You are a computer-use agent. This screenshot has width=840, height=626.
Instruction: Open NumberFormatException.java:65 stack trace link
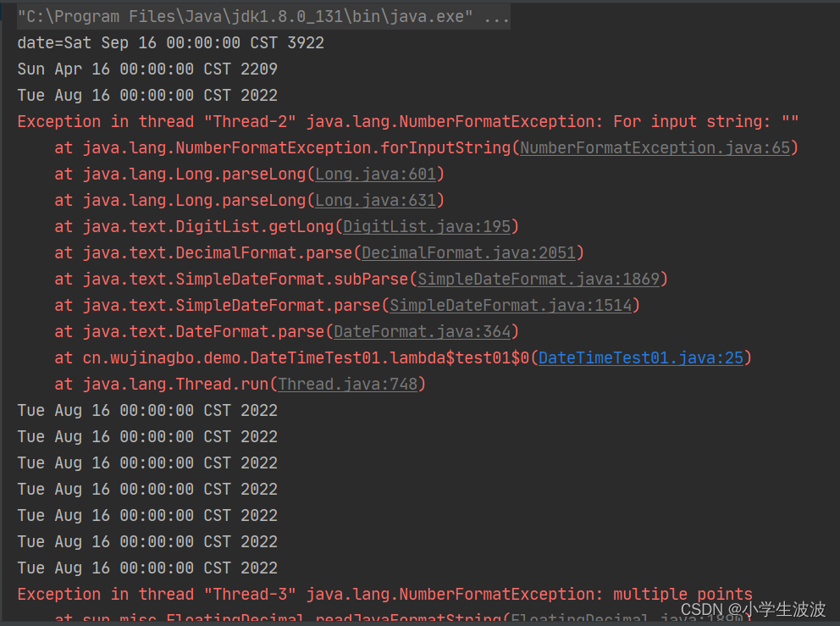[655, 148]
